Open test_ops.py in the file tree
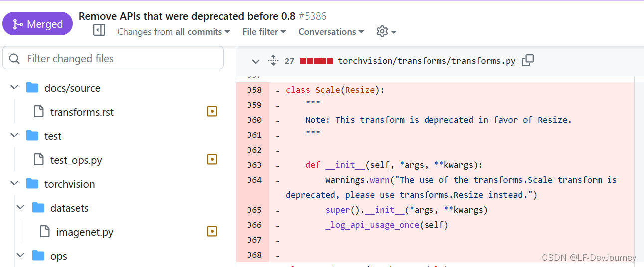This screenshot has height=267, width=644. point(76,160)
